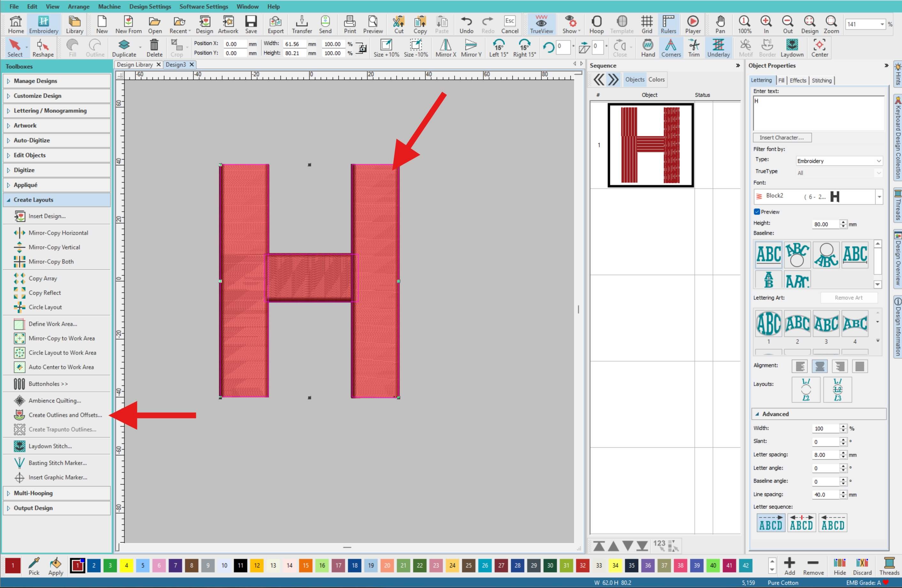Select yellow color swatch 4

click(x=126, y=565)
